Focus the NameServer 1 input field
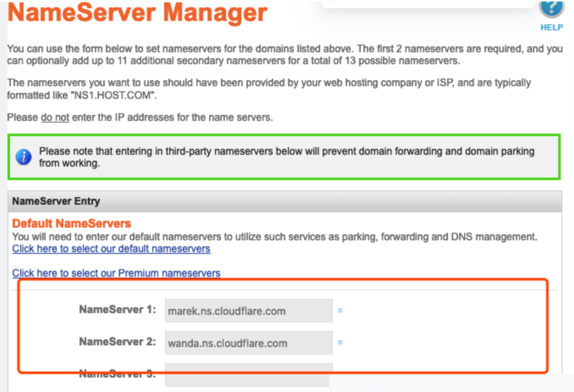 point(249,311)
